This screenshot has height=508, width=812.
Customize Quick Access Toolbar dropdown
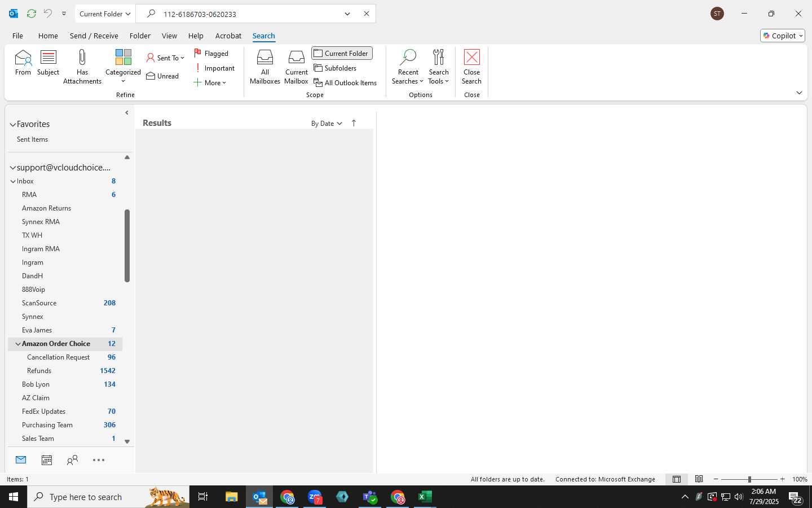click(x=64, y=14)
